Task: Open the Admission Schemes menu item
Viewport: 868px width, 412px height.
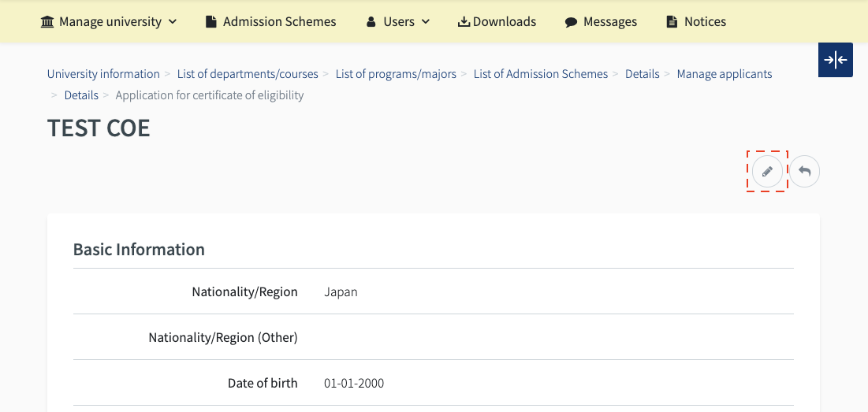Action: 279,22
